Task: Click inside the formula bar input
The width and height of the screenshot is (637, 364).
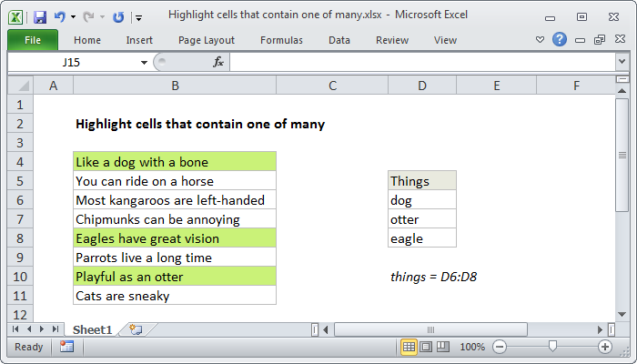Action: click(x=422, y=63)
